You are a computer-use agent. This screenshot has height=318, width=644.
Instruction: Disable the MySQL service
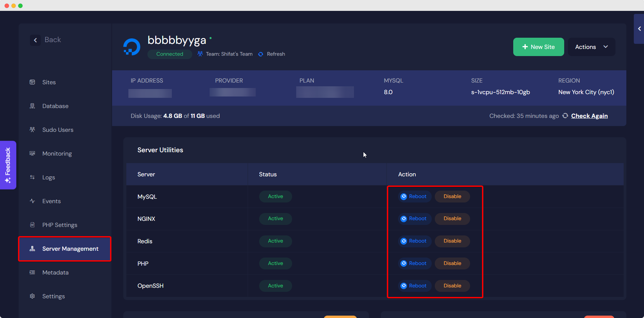pyautogui.click(x=452, y=196)
